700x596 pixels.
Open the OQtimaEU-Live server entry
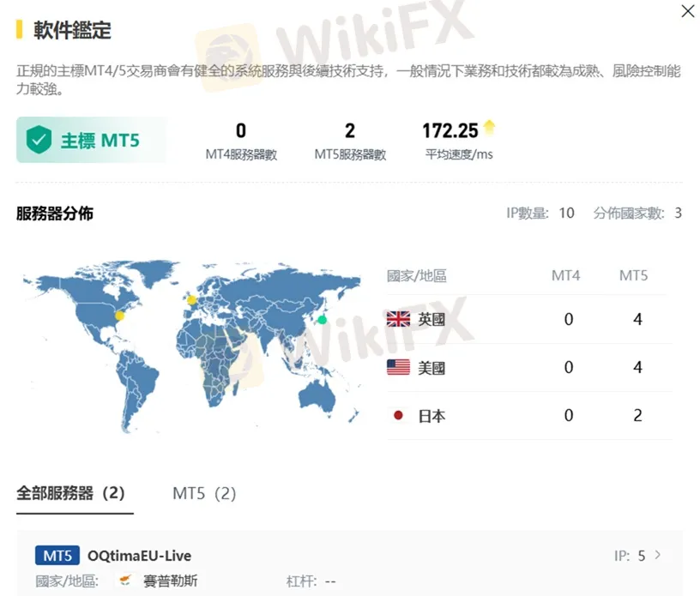[139, 557]
